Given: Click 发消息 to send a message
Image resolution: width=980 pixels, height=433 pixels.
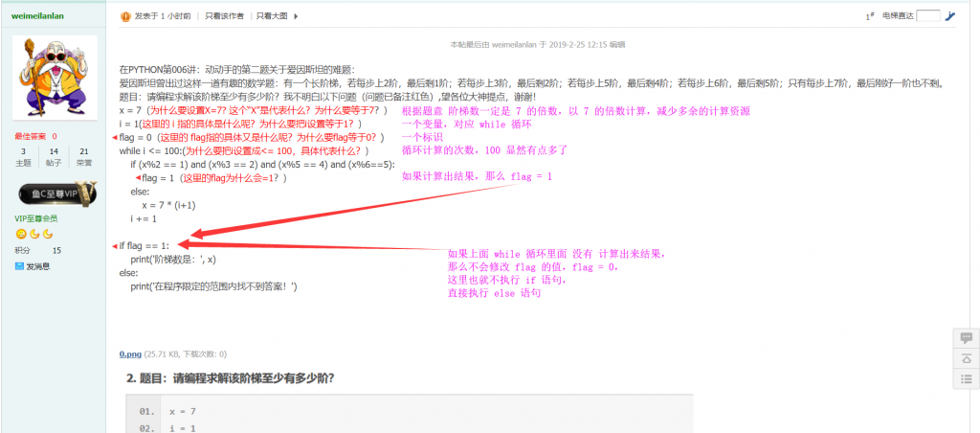Looking at the screenshot, I should pos(38,266).
